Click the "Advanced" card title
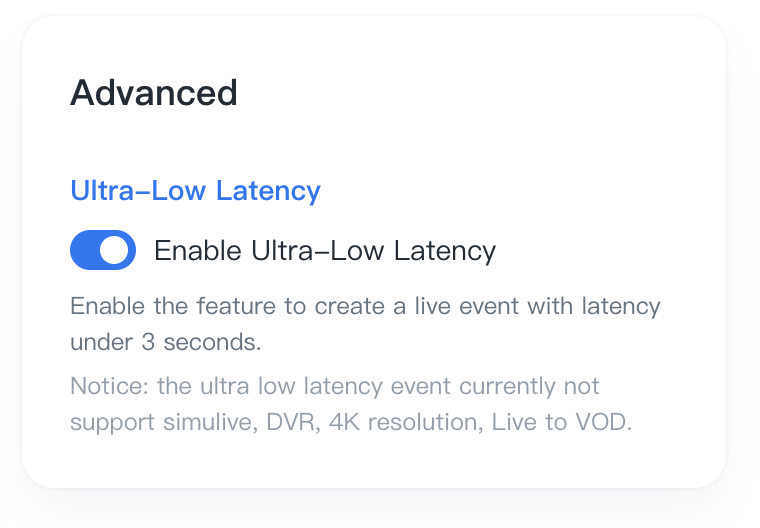Screen dimensions: 760x528 153,93
